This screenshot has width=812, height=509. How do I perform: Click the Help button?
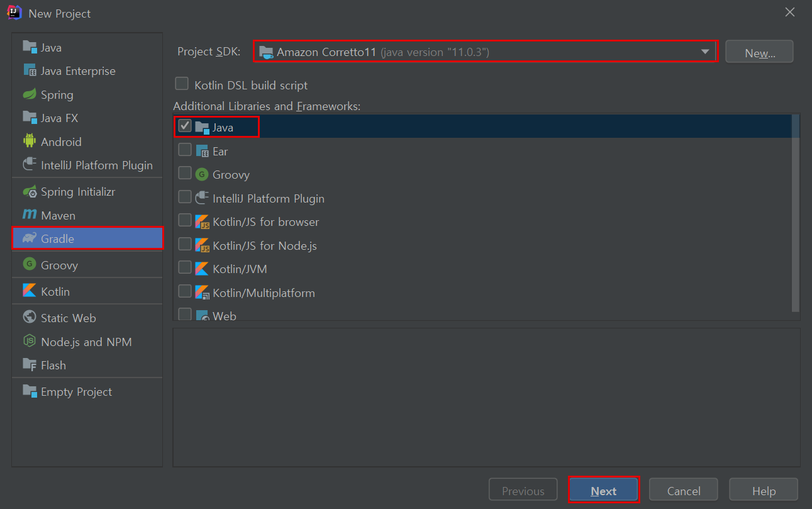tap(764, 490)
